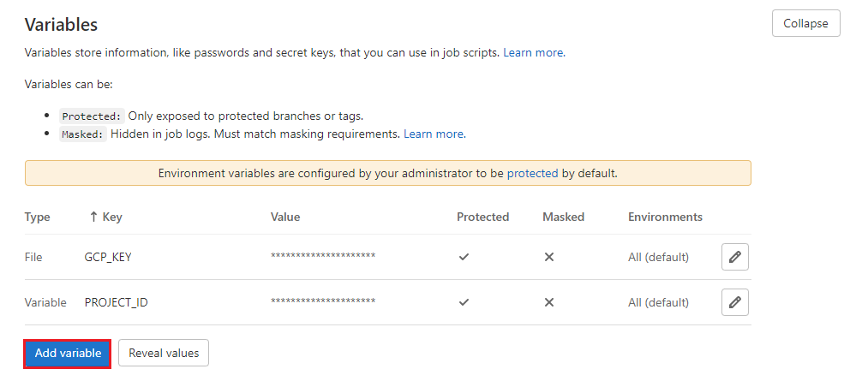The height and width of the screenshot is (381, 868).
Task: Sort variables by Key column arrow
Action: point(93,217)
